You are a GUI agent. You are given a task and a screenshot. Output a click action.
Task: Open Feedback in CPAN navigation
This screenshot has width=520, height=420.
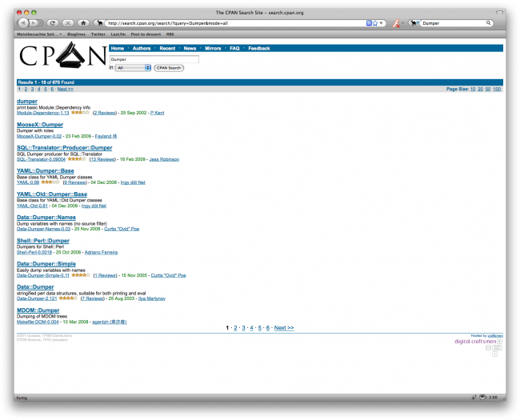[259, 49]
